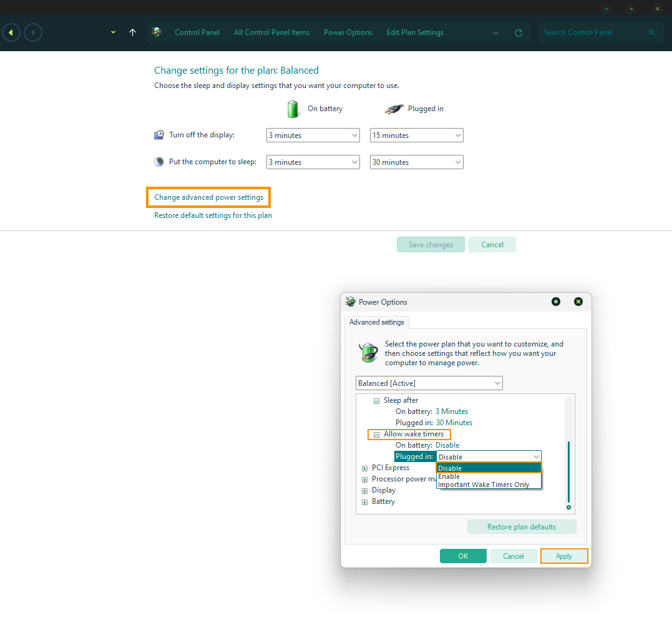Confirm Power Options dialog with OK
672x620 pixels.
[463, 556]
